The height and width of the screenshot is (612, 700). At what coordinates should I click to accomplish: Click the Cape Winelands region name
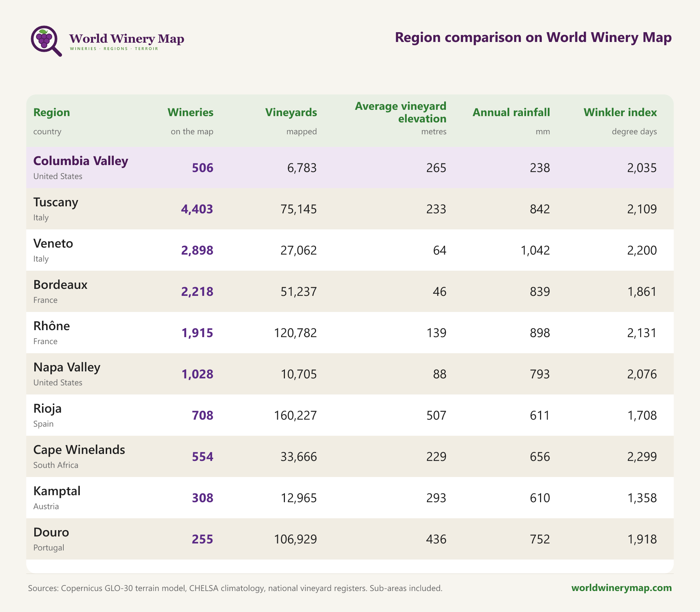pyautogui.click(x=79, y=450)
